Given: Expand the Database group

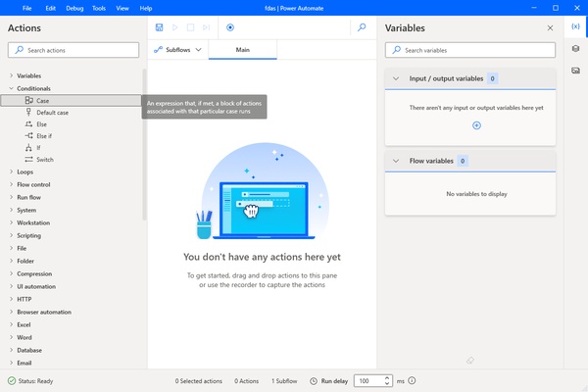Looking at the screenshot, I should 11,351.
